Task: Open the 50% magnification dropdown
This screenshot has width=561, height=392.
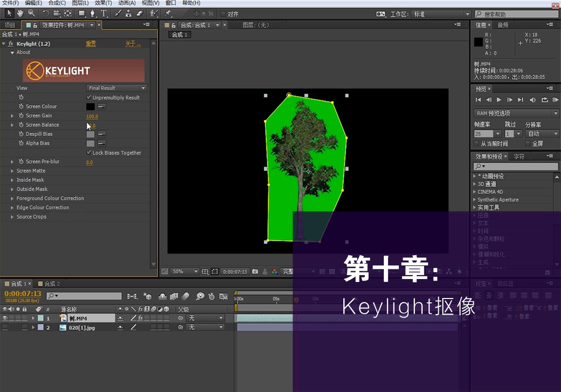Action: [185, 271]
